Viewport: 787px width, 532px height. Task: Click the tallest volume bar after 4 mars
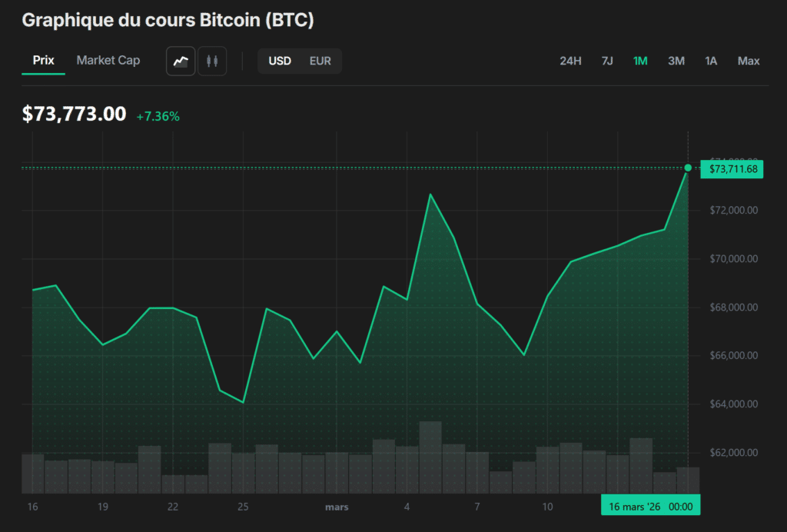(x=430, y=457)
